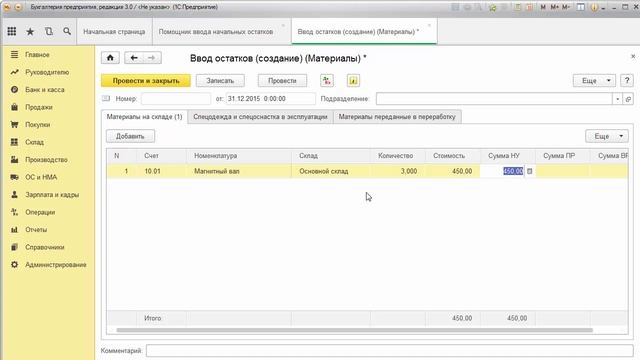Click the document status icon beside Номер
This screenshot has width=640, height=360.
(x=106, y=98)
